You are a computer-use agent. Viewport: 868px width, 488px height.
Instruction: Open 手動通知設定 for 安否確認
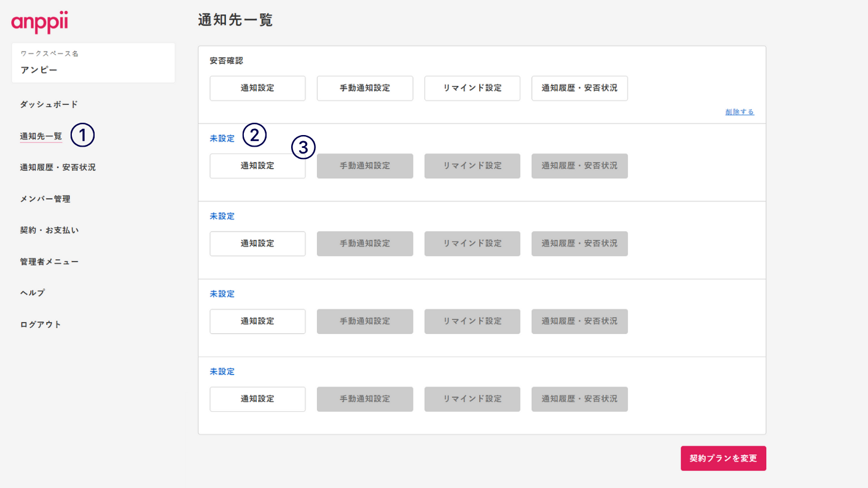point(365,88)
